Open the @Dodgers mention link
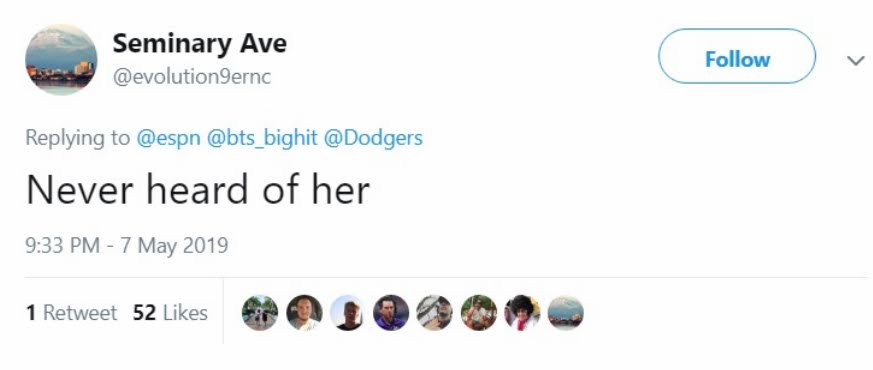Screen dimensions: 873x370 [x=373, y=138]
